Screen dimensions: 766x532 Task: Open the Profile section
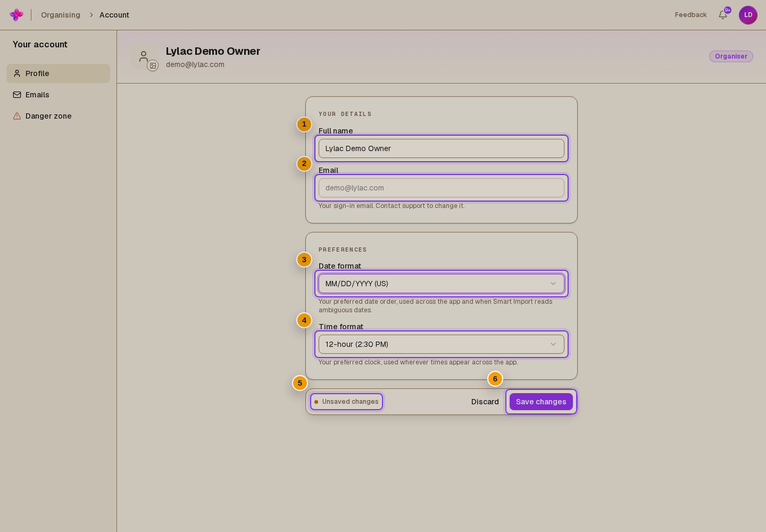(59, 73)
